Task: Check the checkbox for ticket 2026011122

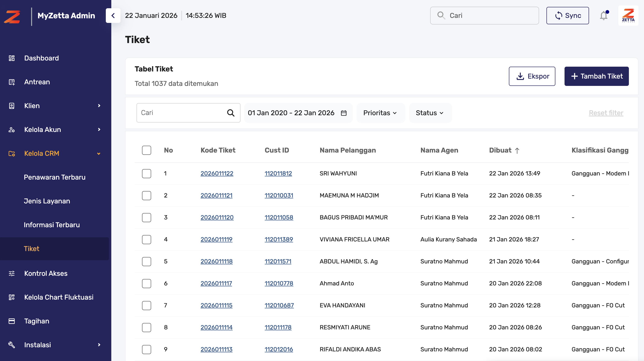Action: (x=147, y=173)
